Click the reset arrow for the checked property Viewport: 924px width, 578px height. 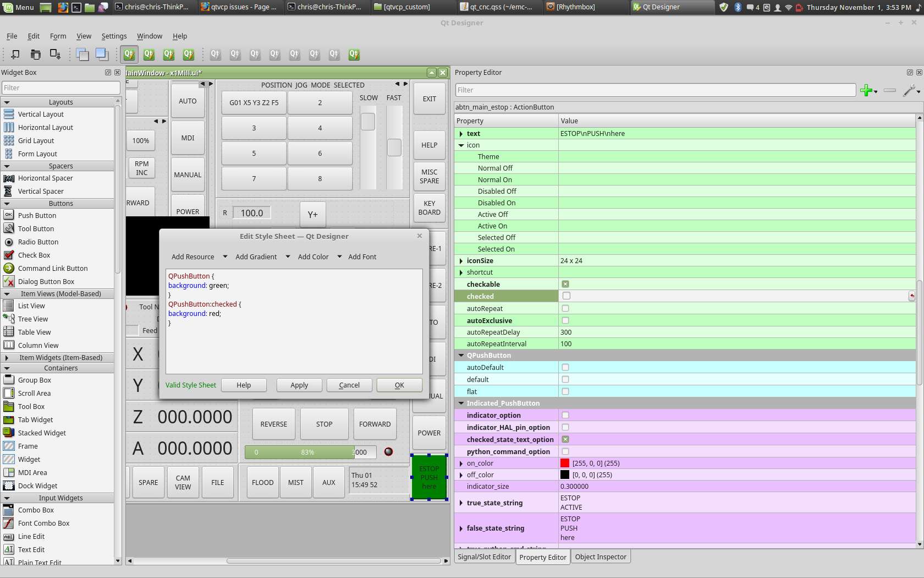(912, 296)
